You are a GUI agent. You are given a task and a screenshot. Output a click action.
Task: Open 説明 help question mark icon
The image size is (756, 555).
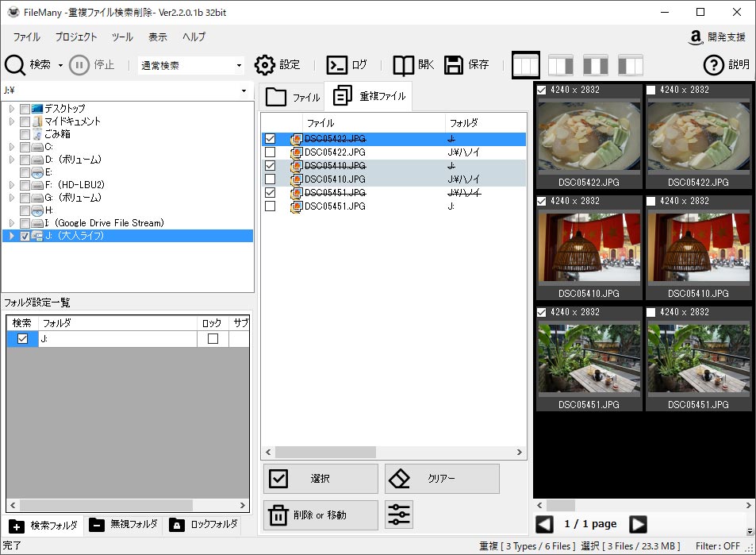[714, 65]
